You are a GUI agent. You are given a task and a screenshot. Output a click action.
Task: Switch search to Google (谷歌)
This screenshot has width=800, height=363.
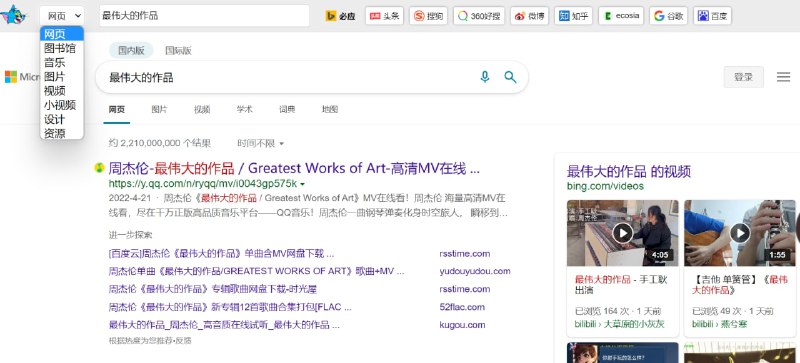pos(668,16)
